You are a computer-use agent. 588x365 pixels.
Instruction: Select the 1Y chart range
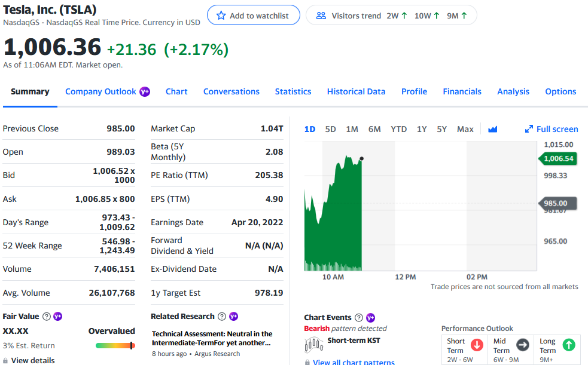tap(422, 129)
